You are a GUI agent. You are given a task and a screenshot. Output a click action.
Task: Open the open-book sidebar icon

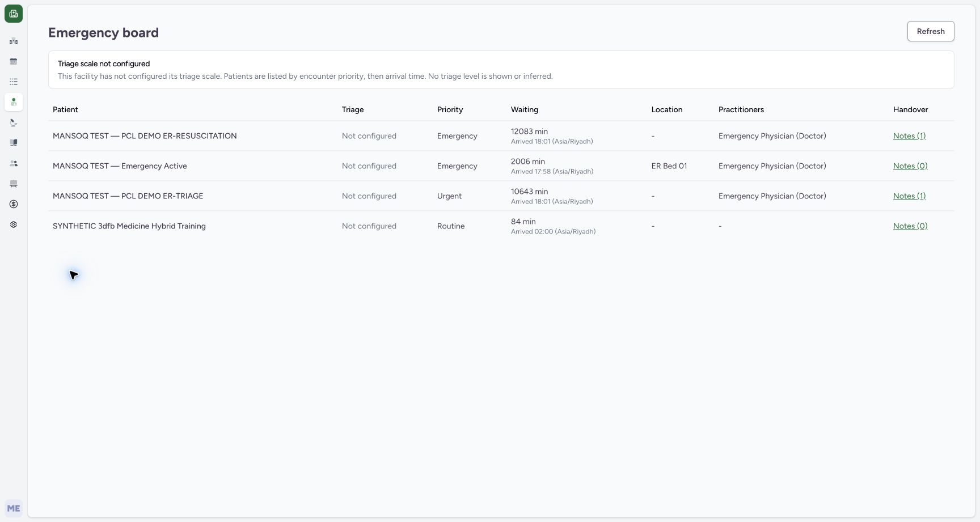14,143
